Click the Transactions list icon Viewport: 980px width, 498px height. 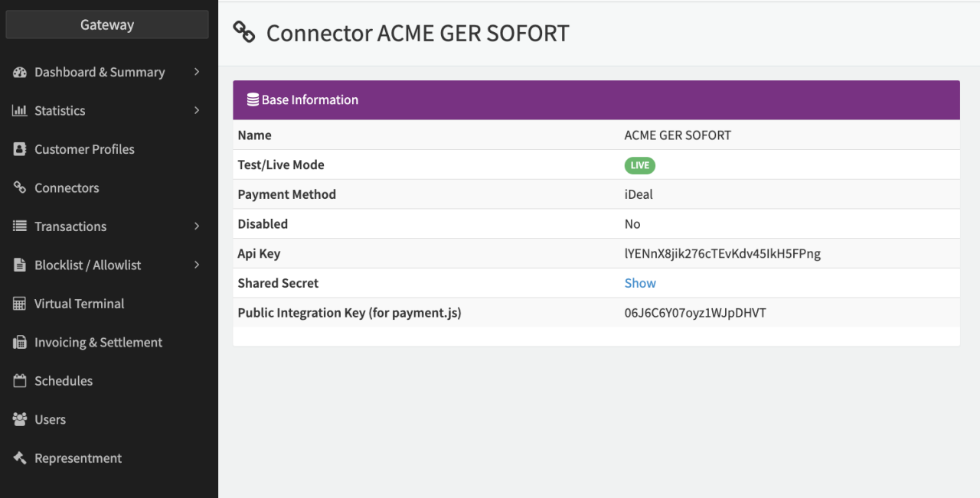click(x=20, y=226)
